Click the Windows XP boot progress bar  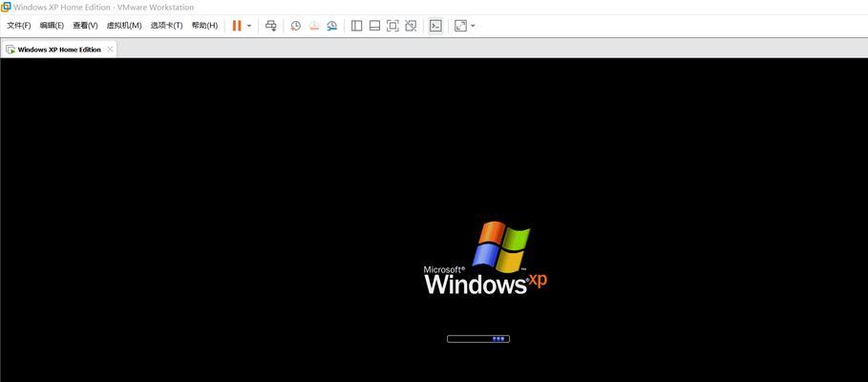(x=478, y=339)
